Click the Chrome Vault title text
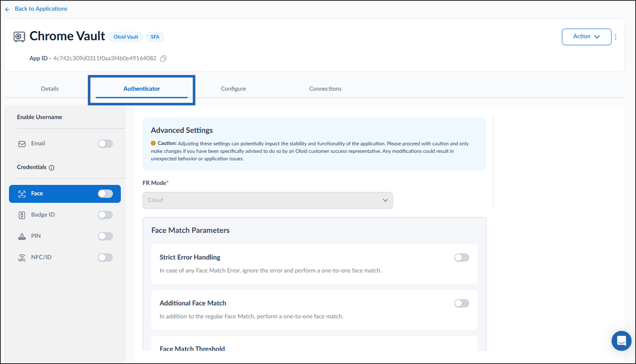Image resolution: width=636 pixels, height=364 pixels. (67, 36)
